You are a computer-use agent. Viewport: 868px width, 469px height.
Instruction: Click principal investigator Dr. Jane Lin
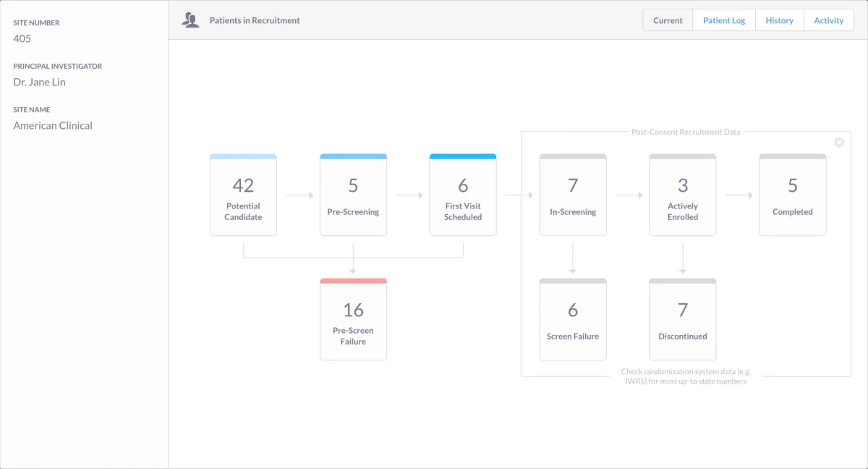39,83
